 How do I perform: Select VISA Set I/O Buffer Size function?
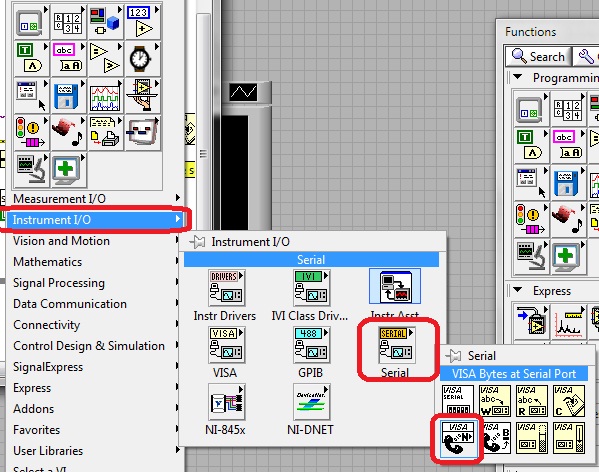[531, 438]
